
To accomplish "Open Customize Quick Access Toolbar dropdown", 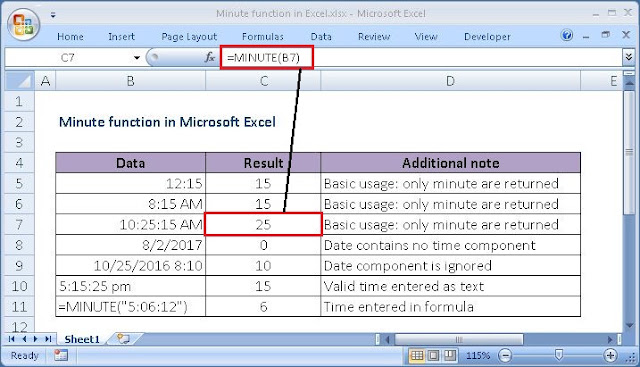I will 53,15.
